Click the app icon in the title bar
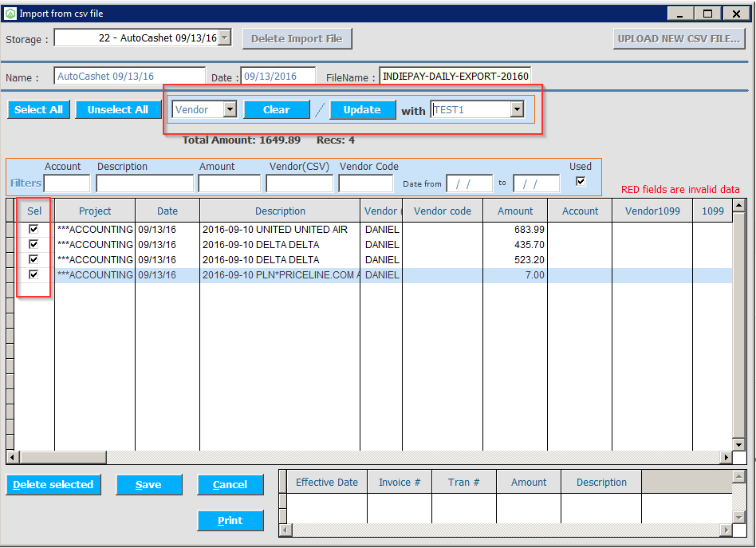This screenshot has height=548, width=756. coord(10,14)
